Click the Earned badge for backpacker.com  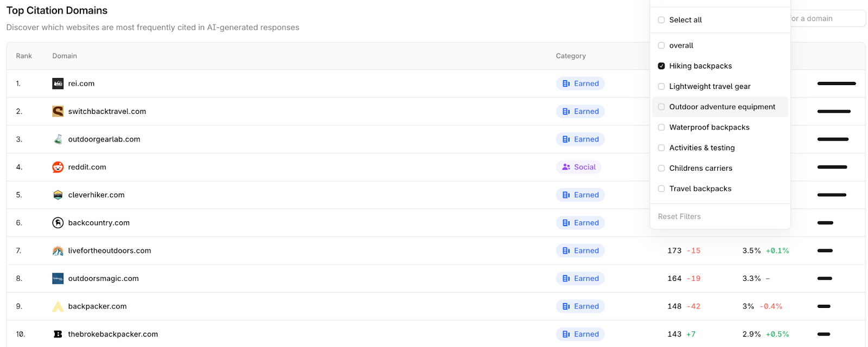click(x=580, y=306)
